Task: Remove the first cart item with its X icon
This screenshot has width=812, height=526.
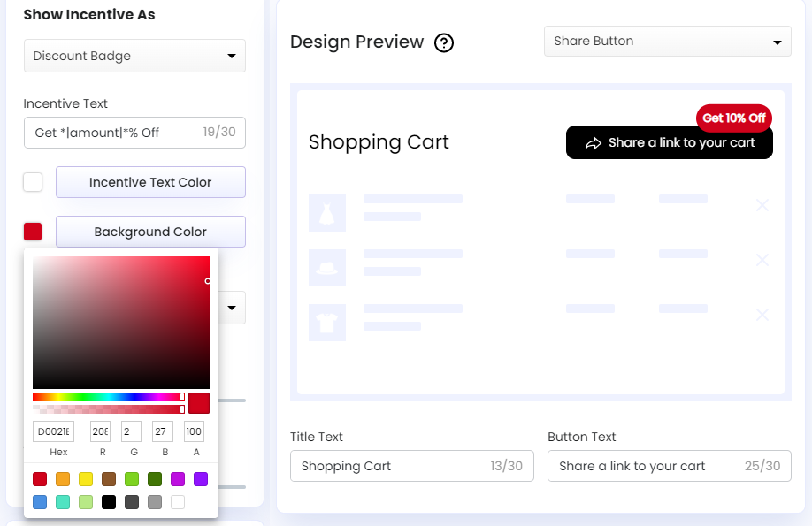Action: pyautogui.click(x=762, y=205)
